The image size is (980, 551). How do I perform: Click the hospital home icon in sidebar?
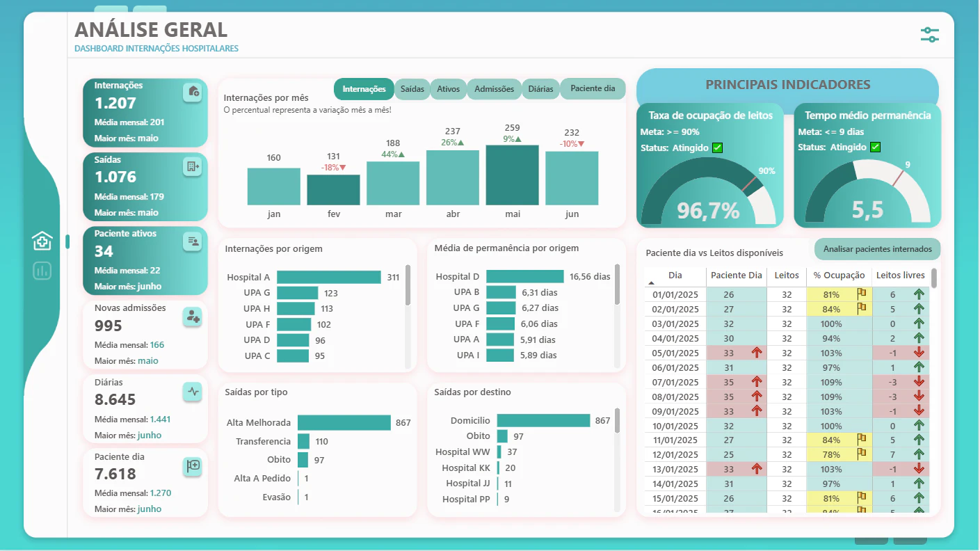[42, 241]
